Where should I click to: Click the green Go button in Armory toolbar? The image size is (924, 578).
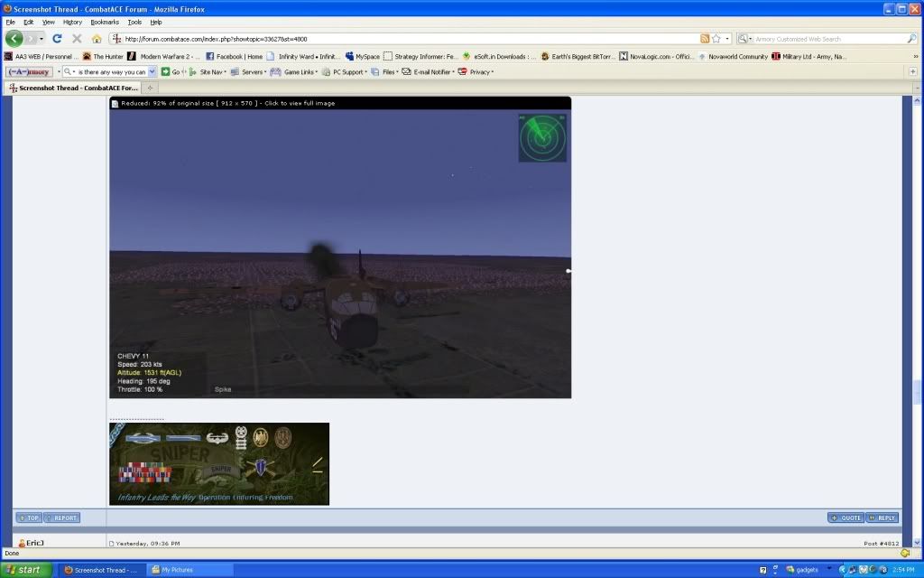[x=171, y=72]
